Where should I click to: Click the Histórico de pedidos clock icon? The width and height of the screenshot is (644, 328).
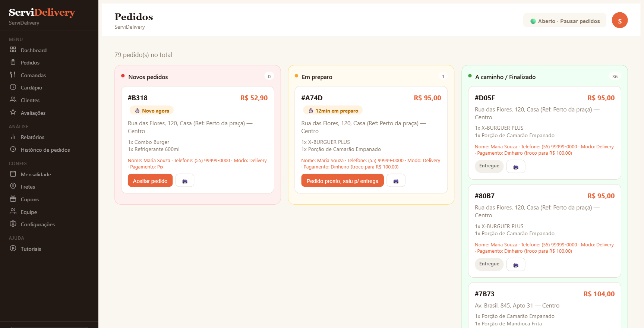pyautogui.click(x=13, y=149)
